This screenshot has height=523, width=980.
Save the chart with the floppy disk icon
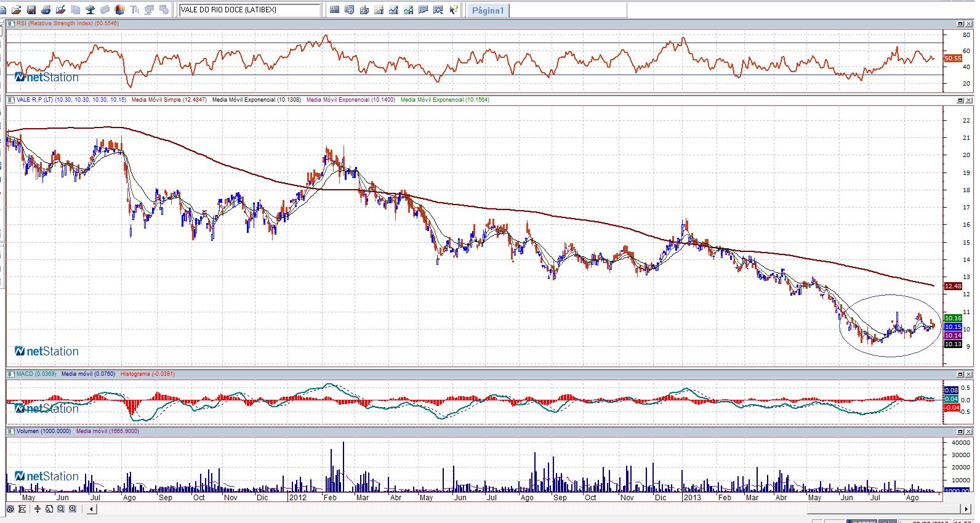[x=31, y=10]
